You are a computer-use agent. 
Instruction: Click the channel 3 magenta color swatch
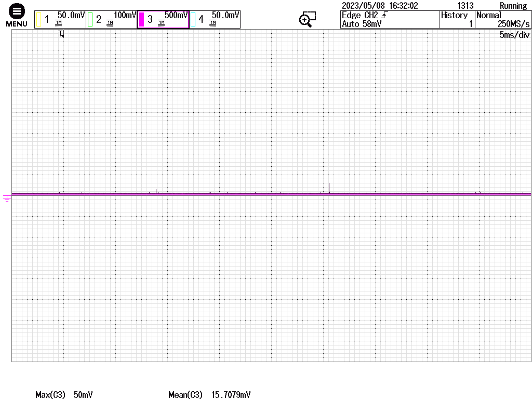141,20
